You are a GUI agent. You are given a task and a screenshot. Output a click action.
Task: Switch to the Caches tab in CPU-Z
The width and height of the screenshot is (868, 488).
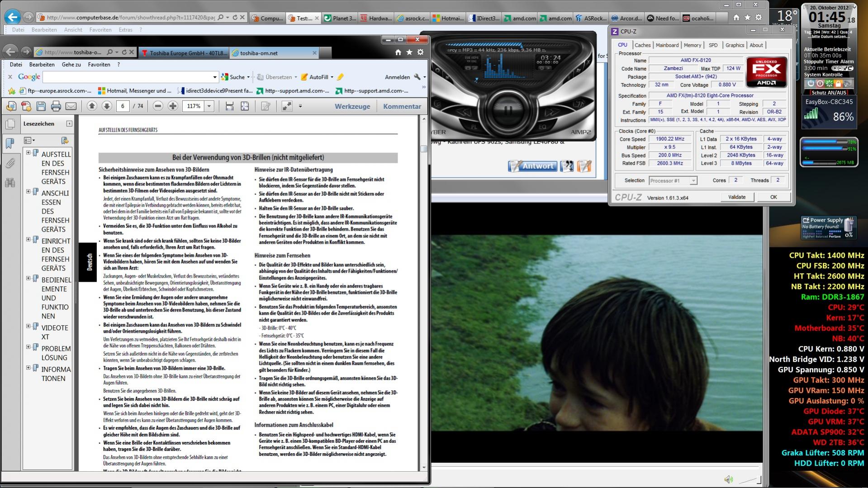[x=642, y=45]
